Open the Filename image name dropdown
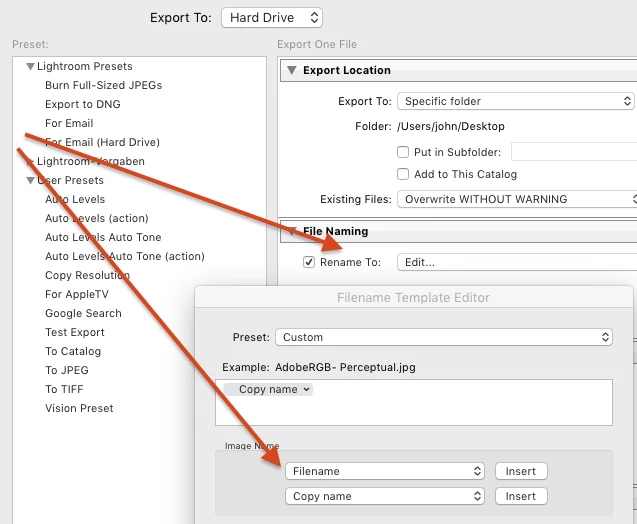This screenshot has height=524, width=637. click(x=385, y=471)
